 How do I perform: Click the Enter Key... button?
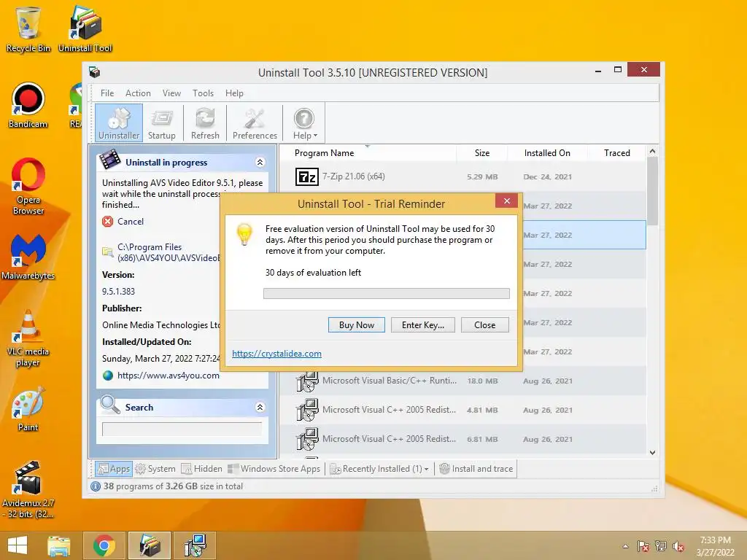[422, 324]
